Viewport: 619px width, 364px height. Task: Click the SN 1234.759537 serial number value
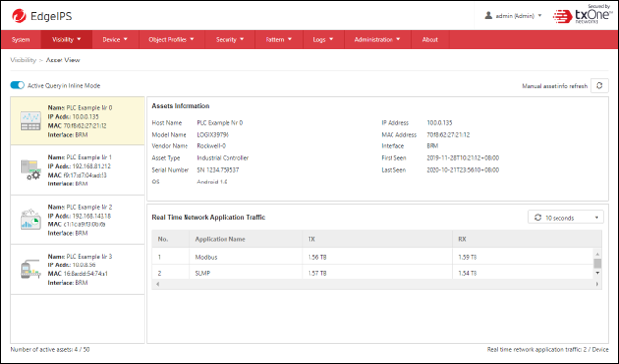click(x=218, y=170)
